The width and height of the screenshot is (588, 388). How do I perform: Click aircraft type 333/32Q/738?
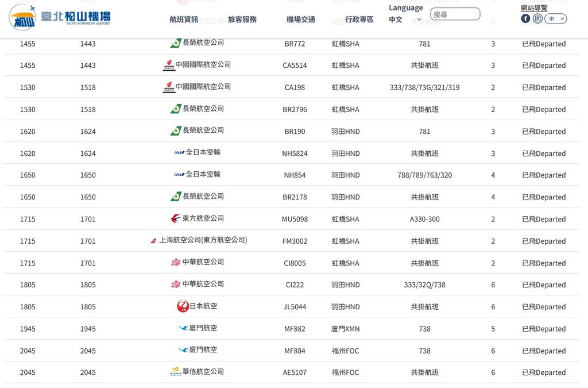[x=424, y=285]
